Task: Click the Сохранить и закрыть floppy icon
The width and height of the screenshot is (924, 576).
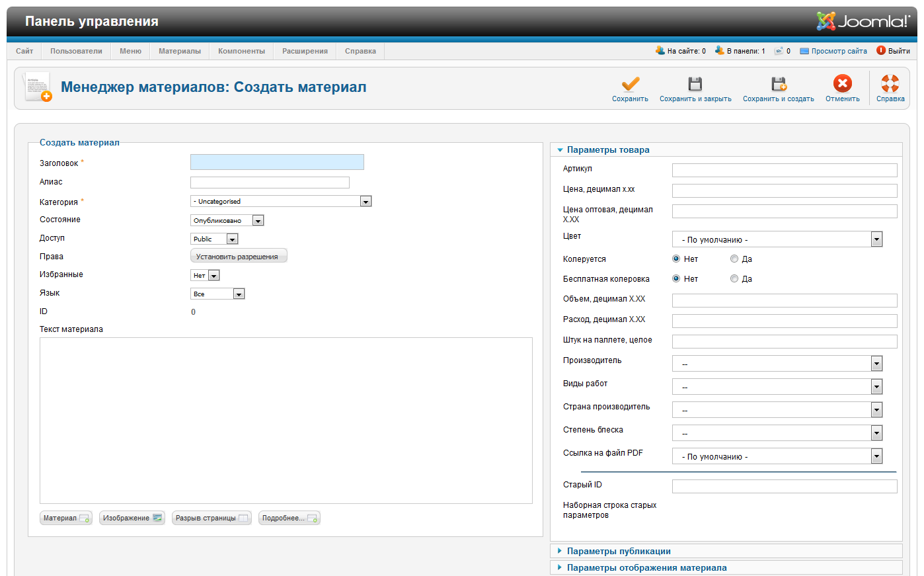Action: point(695,83)
